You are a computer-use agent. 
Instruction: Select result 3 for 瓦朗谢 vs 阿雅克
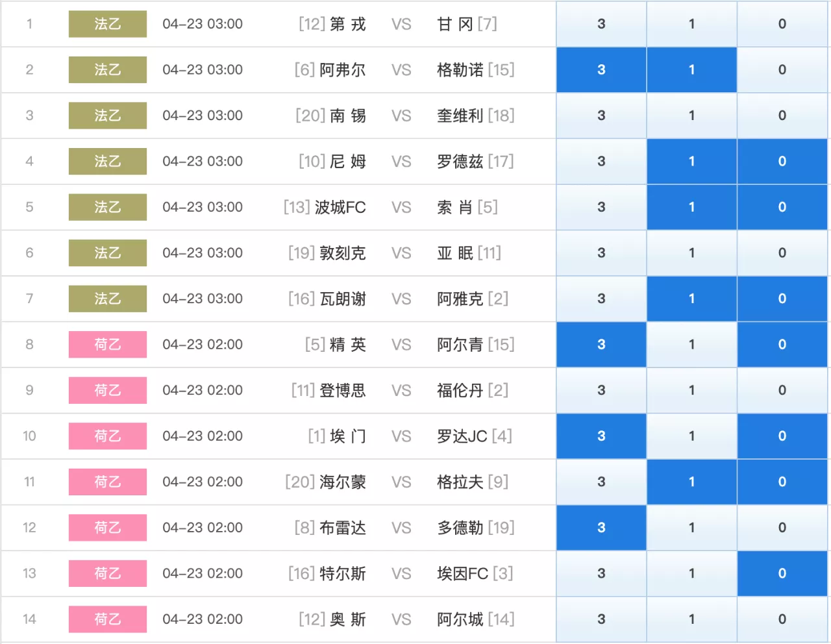[x=601, y=299]
